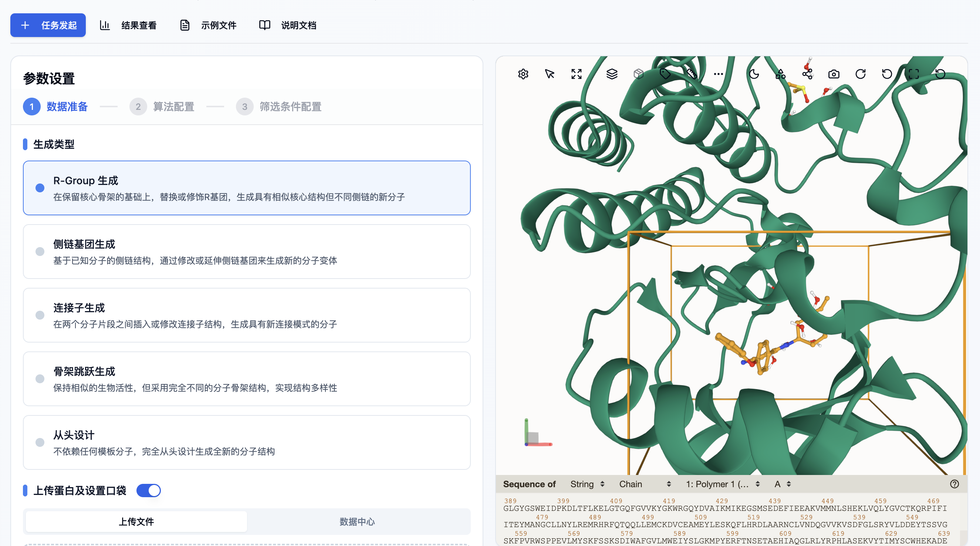
Task: Open the 1: Polymer 1 selector dropdown
Action: click(722, 483)
